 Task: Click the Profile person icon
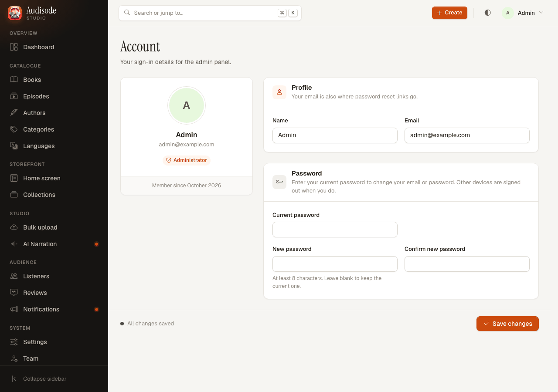point(279,92)
